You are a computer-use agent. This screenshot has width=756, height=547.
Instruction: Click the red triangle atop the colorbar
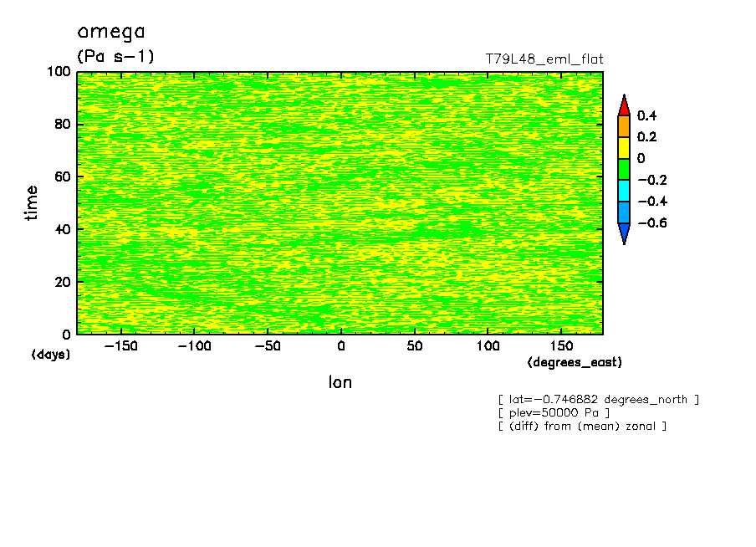623,106
